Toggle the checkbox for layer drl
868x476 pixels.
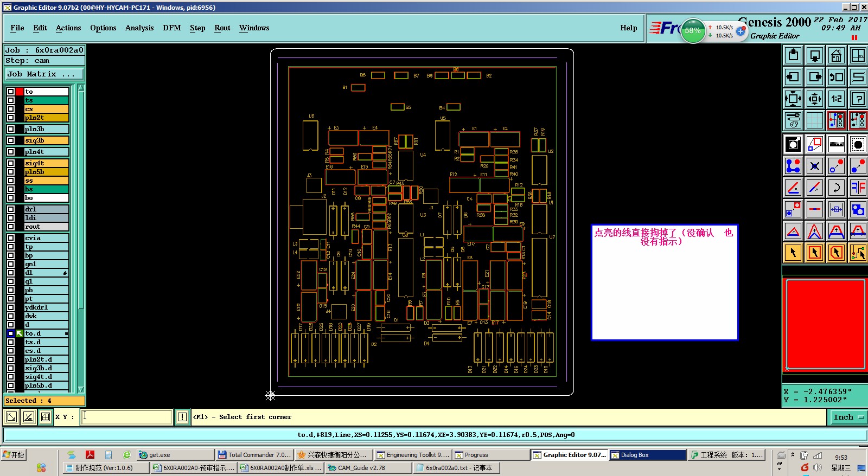pyautogui.click(x=11, y=209)
